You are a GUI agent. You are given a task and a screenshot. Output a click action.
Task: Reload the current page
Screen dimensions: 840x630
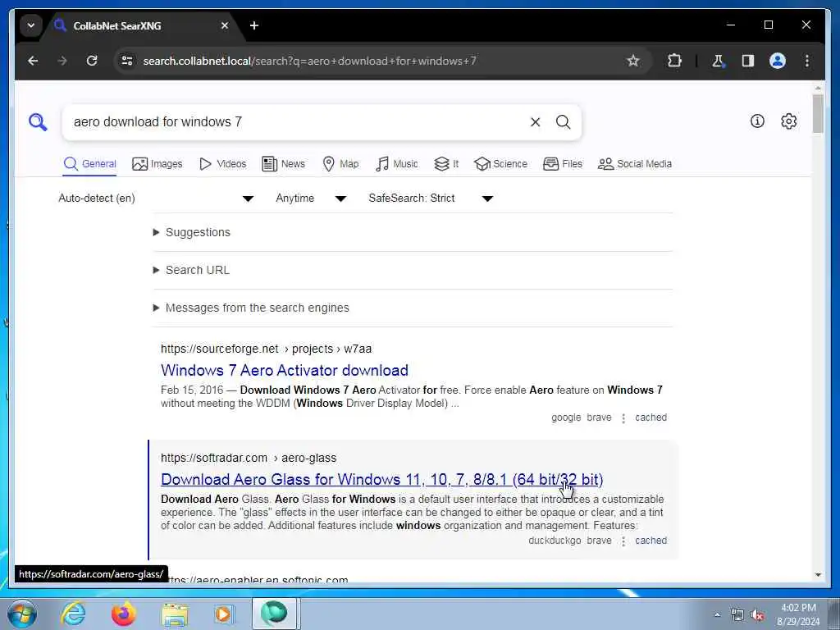coord(92,61)
